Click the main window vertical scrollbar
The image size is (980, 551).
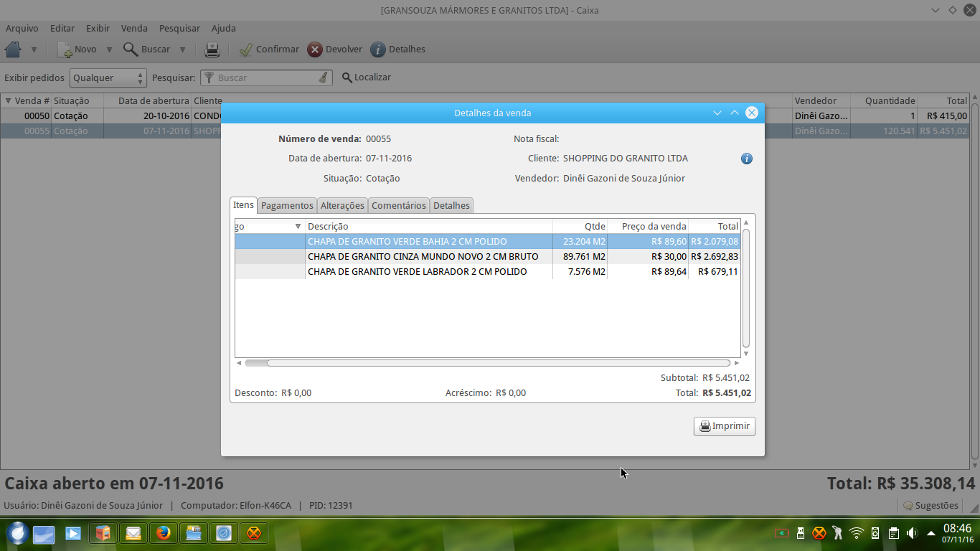(974, 281)
